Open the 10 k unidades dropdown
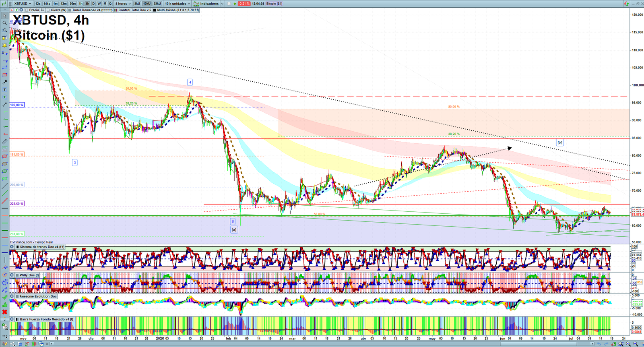Image resolution: width=644 pixels, height=347 pixels. tap(177, 4)
